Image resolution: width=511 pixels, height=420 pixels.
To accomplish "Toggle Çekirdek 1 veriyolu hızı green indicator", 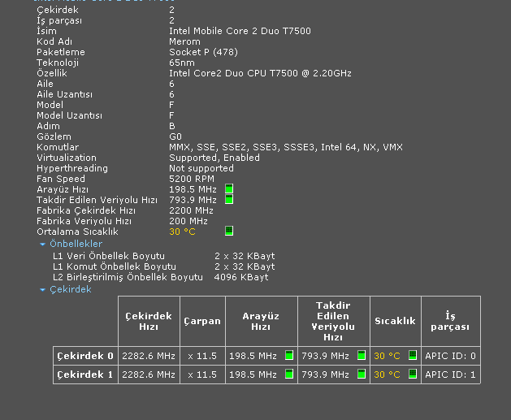I will coord(361,375).
